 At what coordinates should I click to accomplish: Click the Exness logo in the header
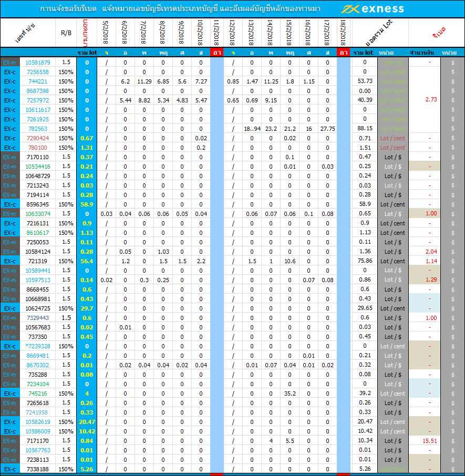373,9
